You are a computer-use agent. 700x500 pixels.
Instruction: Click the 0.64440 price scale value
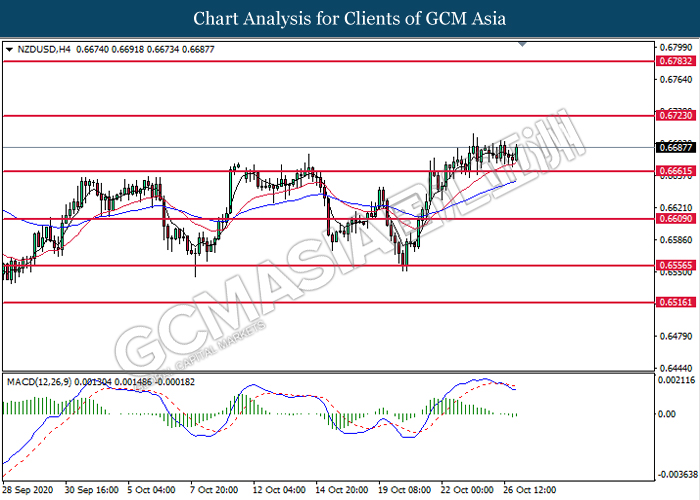[676, 368]
